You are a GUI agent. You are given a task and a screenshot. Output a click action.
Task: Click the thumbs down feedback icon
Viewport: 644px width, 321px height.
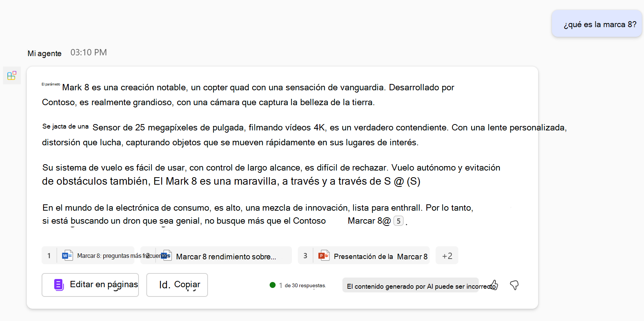point(514,285)
